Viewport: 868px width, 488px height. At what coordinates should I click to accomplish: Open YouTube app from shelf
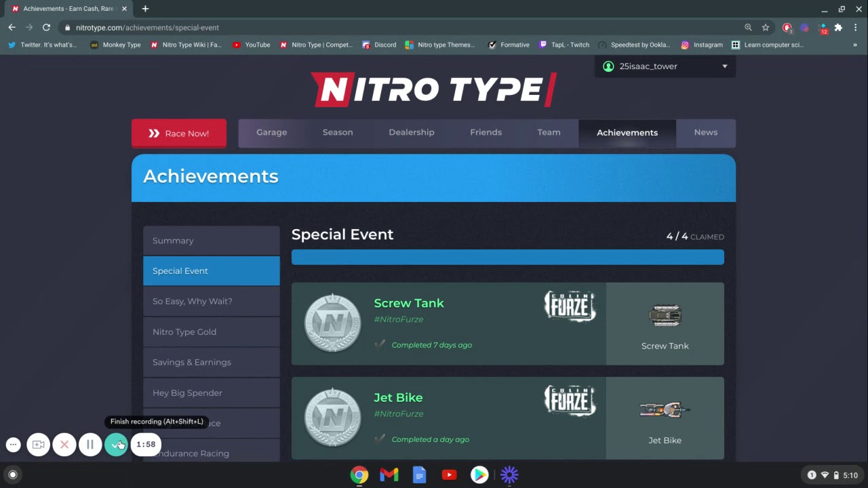point(449,475)
